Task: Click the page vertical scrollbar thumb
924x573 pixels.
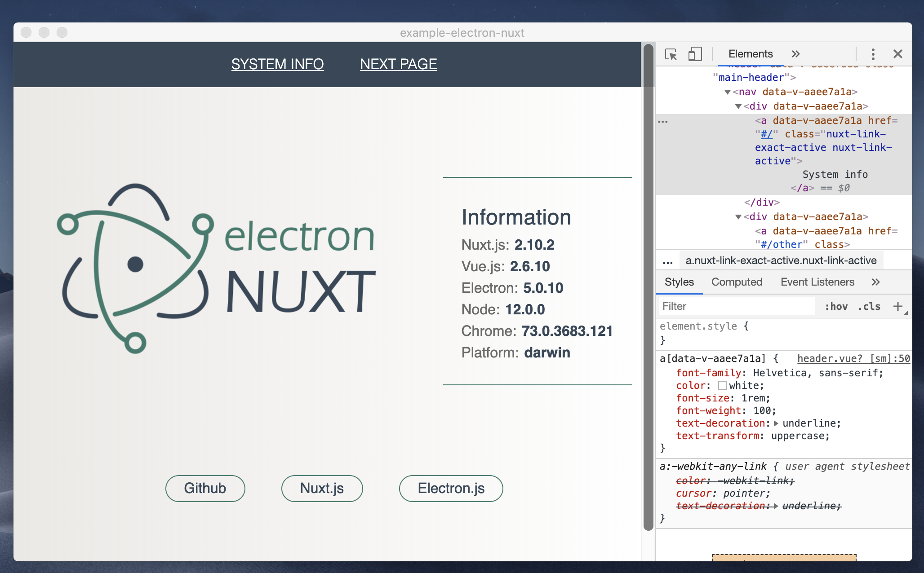Action: tap(648, 287)
